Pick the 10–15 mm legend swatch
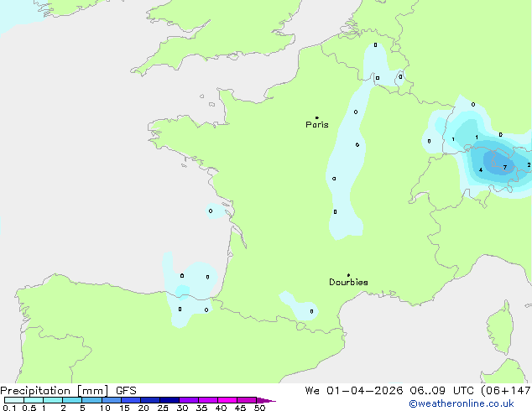Viewport: 532px width, 411px height. [x=111, y=400]
